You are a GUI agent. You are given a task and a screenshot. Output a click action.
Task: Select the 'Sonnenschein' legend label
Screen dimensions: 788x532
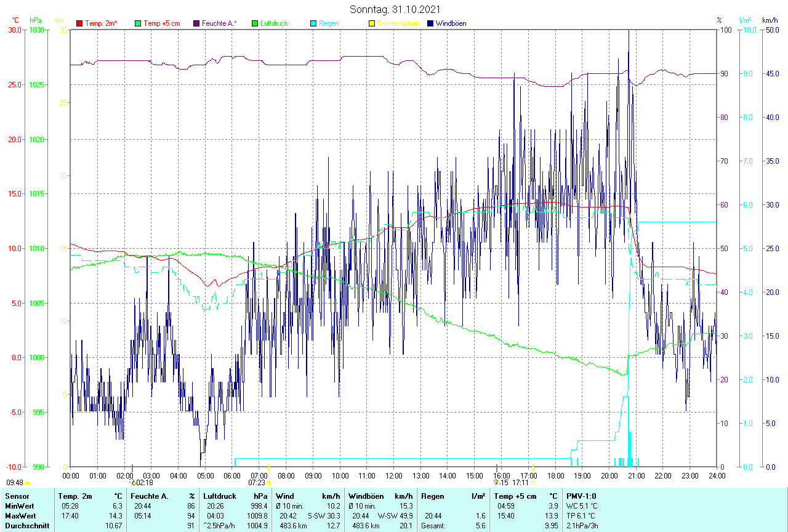pos(398,23)
